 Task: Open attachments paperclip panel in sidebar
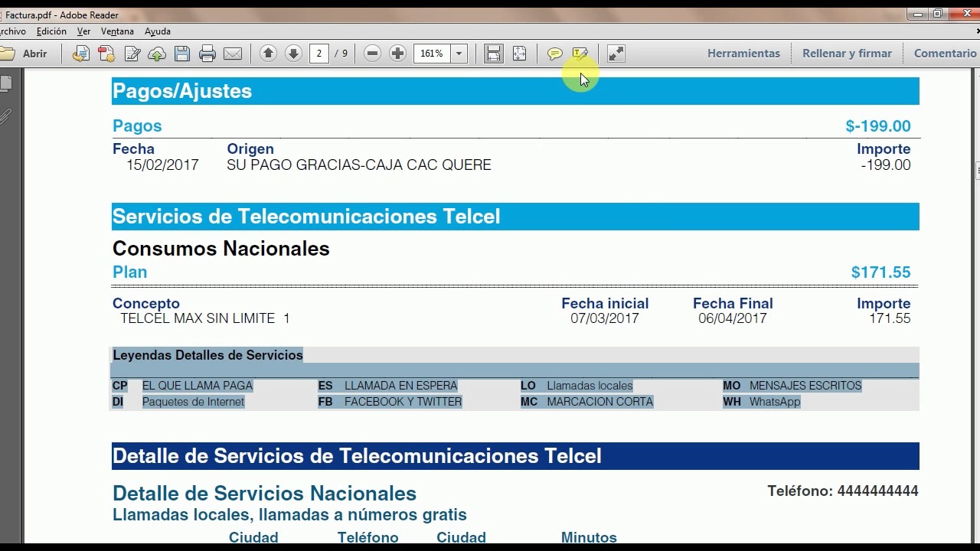pos(6,116)
